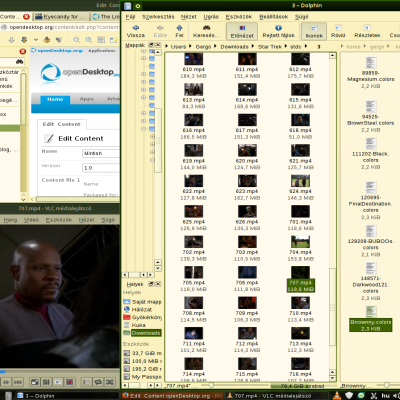Image resolution: width=400 pixels, height=400 pixels.
Task: Expand arrow after Downloads breadcrumb
Action: [252, 46]
